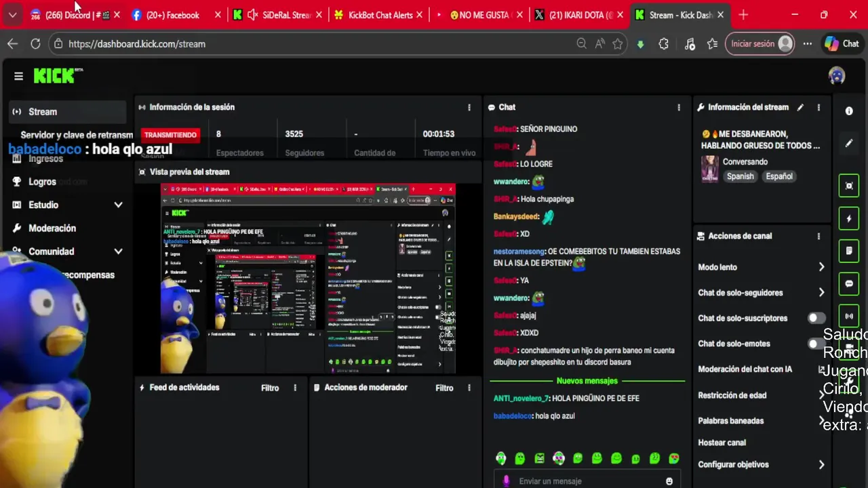Switch to KickBot Chat Alerts tab
Screen dimensions: 868x488
(378, 15)
